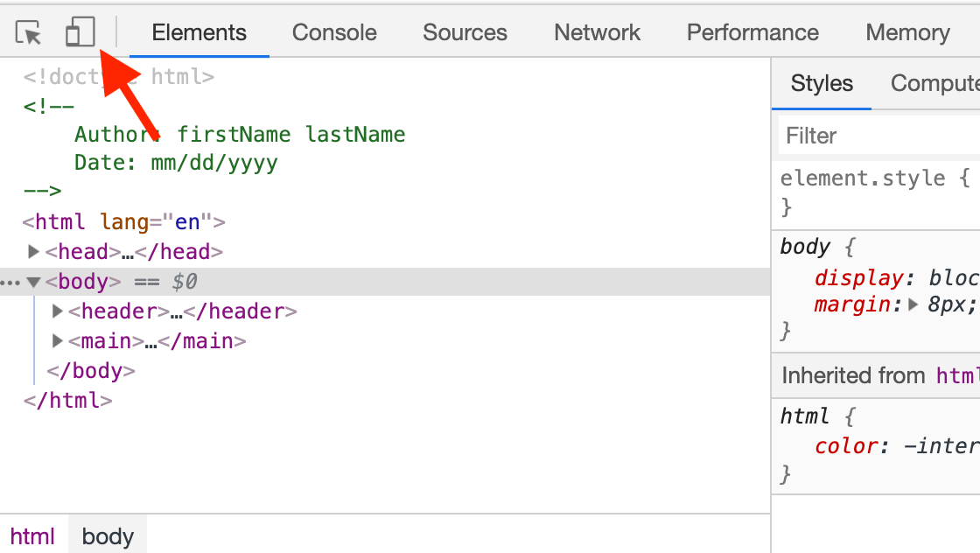Collapse the body element node
Image resolution: width=980 pixels, height=553 pixels.
click(34, 282)
